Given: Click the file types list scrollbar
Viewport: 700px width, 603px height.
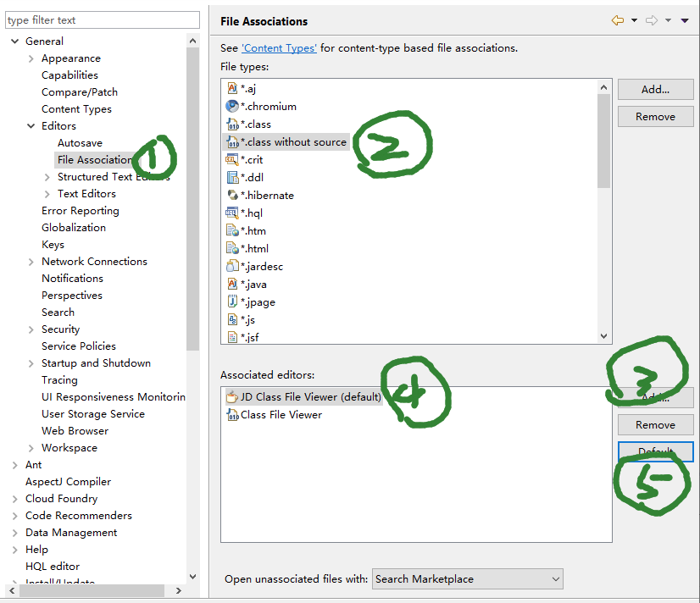Looking at the screenshot, I should coord(603,140).
